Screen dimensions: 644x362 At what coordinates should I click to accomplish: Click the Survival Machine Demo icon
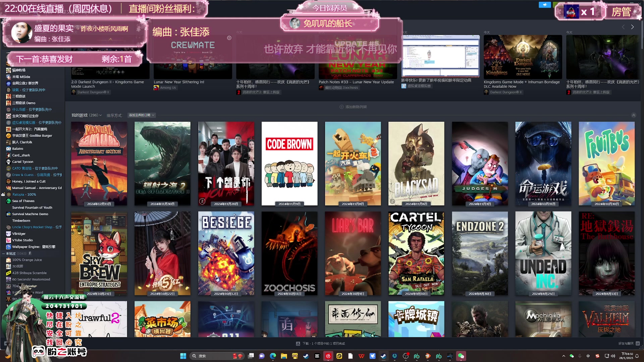click(9, 214)
